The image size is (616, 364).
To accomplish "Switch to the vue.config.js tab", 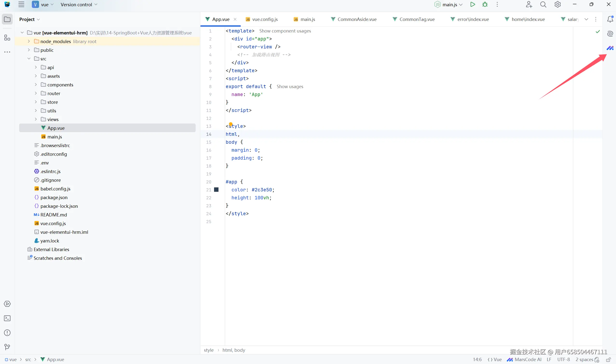I will point(264,19).
